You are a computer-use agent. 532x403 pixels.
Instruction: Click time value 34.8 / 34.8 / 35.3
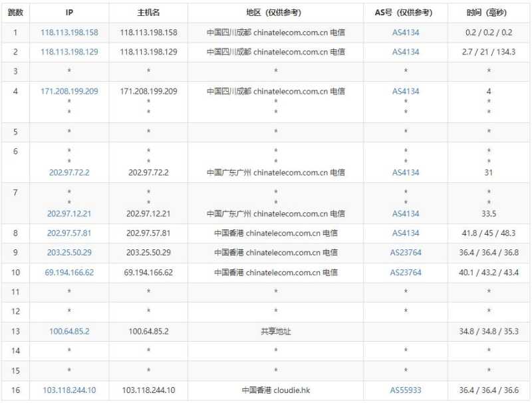pos(489,331)
